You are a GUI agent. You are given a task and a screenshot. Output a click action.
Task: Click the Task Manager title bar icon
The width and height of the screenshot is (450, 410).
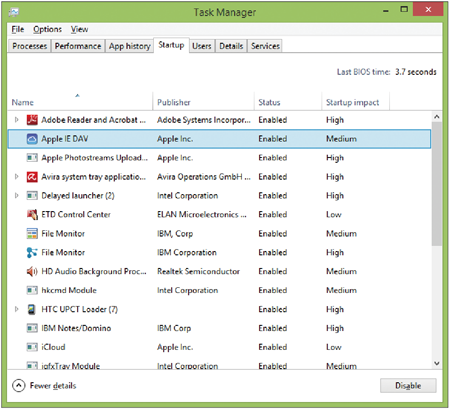tap(14, 12)
